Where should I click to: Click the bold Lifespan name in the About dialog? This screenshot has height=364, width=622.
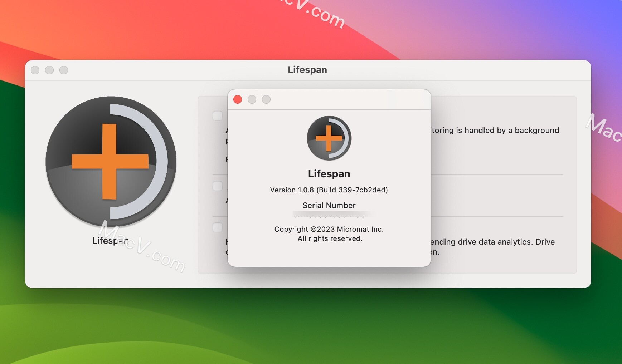329,174
